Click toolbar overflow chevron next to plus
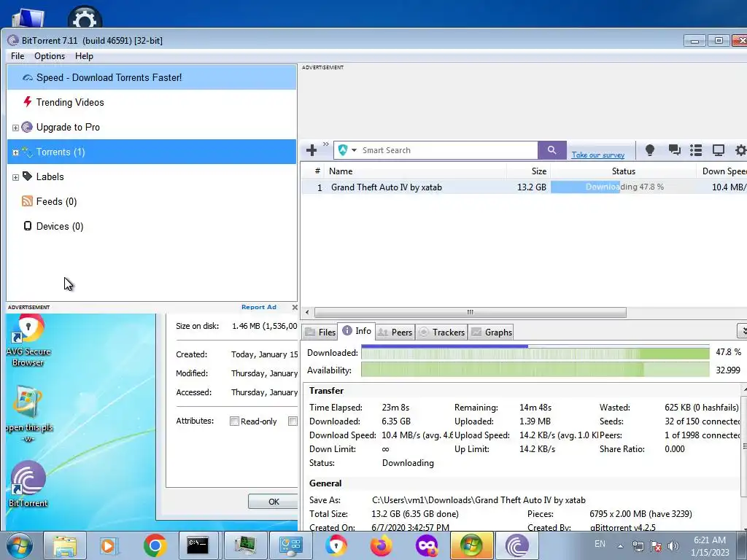Image resolution: width=747 pixels, height=560 pixels. point(326,144)
